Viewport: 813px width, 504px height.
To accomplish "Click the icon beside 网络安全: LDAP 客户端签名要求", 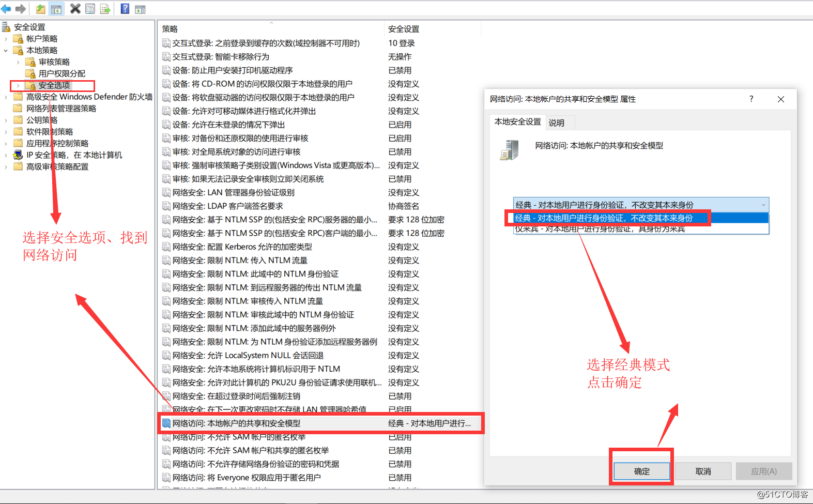I will point(166,206).
